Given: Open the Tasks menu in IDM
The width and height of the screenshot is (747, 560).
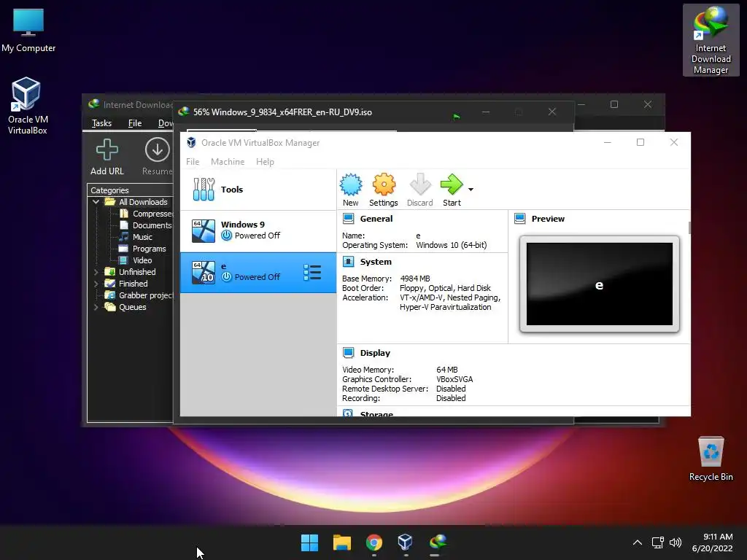Looking at the screenshot, I should (101, 123).
